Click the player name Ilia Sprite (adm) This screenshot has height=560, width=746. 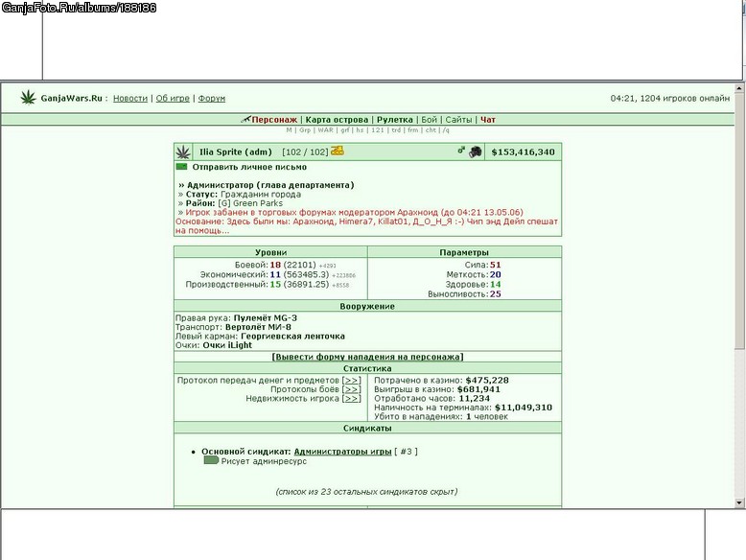236,152
